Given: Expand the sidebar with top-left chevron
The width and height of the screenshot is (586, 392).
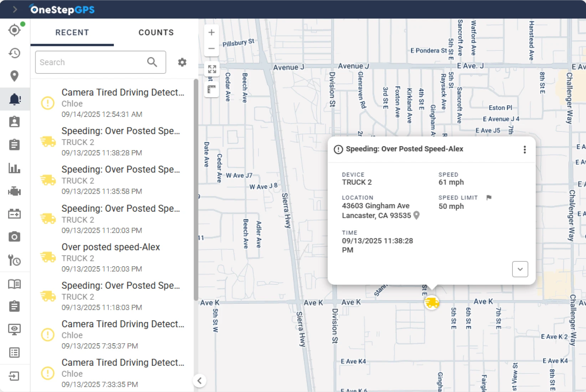Looking at the screenshot, I should 15,9.
